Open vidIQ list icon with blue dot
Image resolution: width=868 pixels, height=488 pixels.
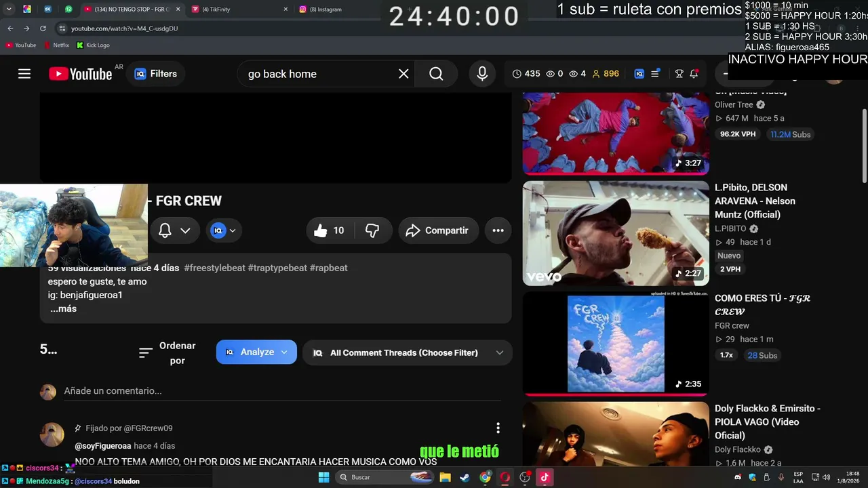click(655, 74)
